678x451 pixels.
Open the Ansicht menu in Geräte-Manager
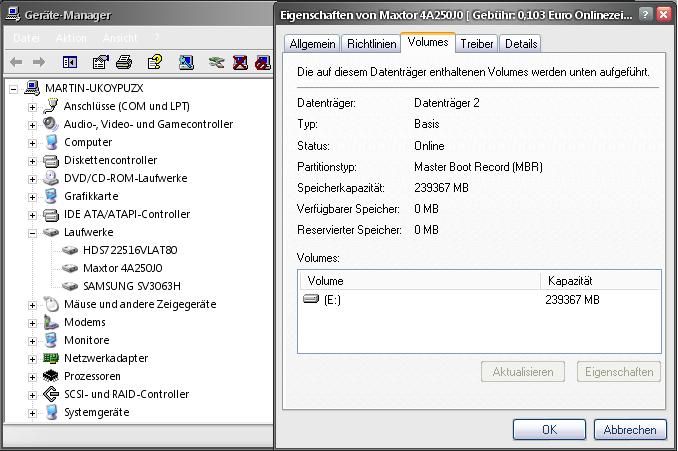[x=120, y=38]
